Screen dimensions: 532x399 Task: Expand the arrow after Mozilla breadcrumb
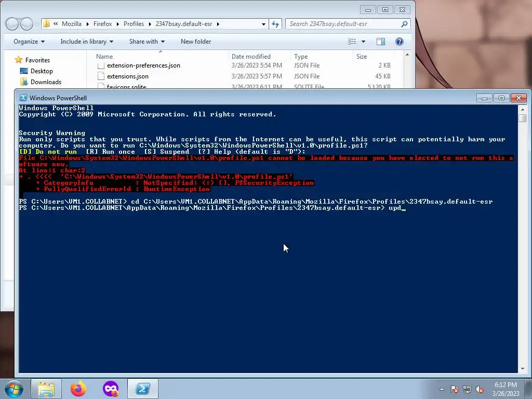tap(87, 24)
